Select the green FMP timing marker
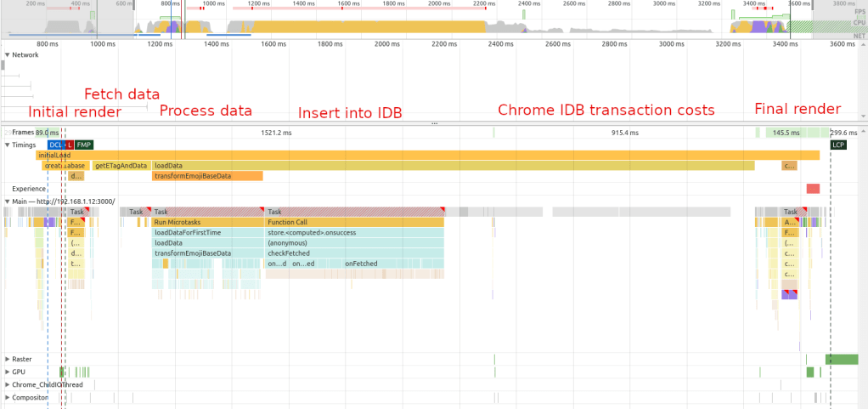Image resolution: width=868 pixels, height=409 pixels. pos(84,145)
